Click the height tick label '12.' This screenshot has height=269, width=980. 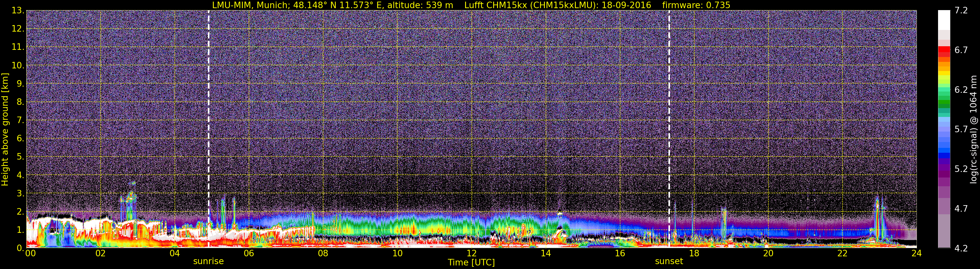coord(18,29)
